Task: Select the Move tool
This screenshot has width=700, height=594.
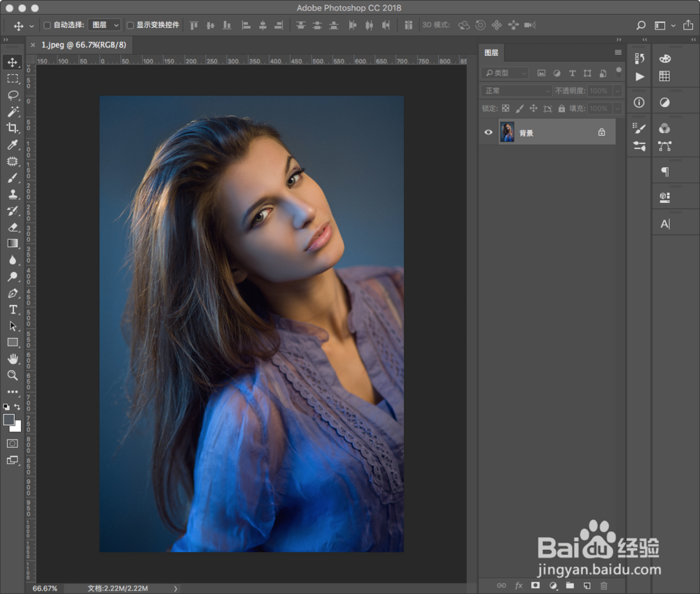Action: pos(13,62)
